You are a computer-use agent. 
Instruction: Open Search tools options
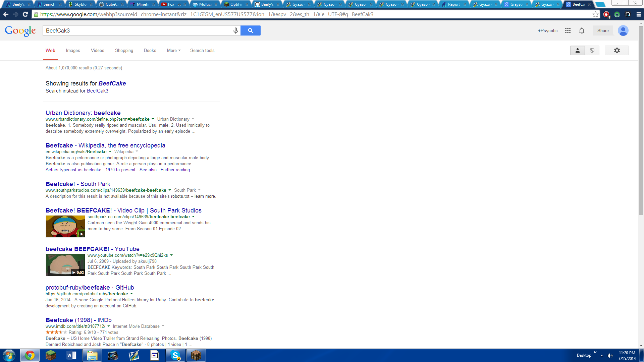202,50
